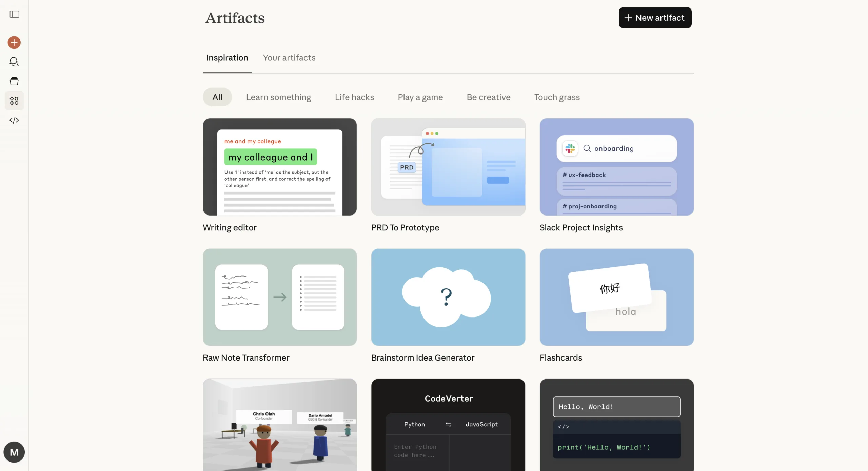Image resolution: width=868 pixels, height=471 pixels.
Task: Filter by Be creative category
Action: click(x=488, y=97)
